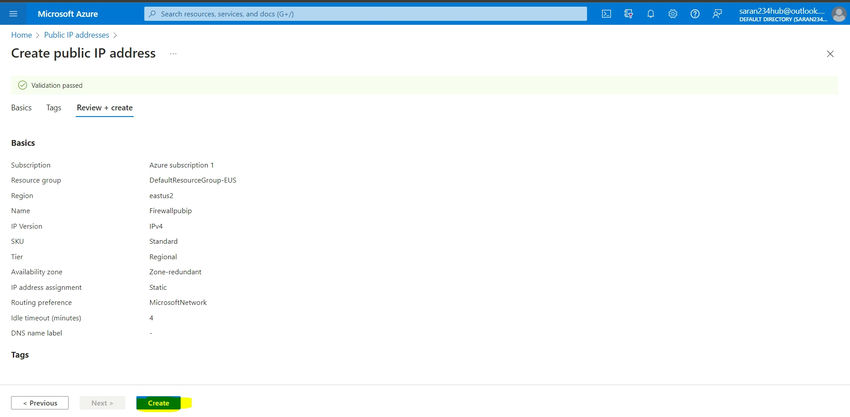Open the ellipsis menu beside page title
This screenshot has height=417, width=850.
(x=173, y=54)
